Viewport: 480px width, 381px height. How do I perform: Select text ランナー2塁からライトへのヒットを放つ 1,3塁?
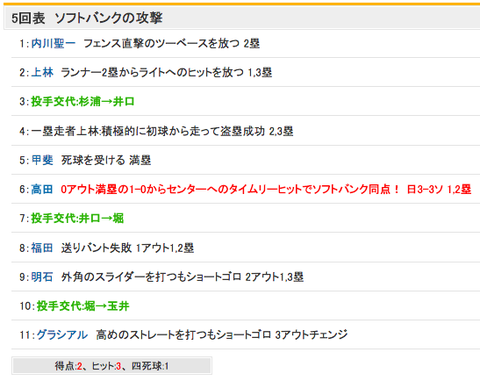(x=166, y=72)
